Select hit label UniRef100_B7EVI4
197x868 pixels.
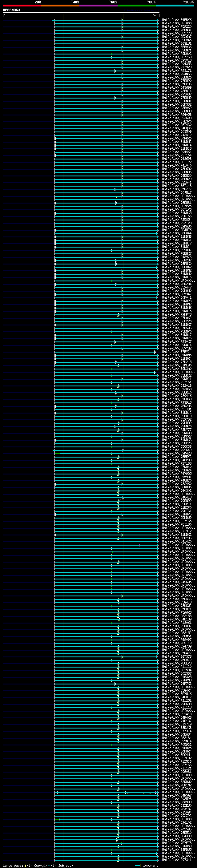pos(177,352)
